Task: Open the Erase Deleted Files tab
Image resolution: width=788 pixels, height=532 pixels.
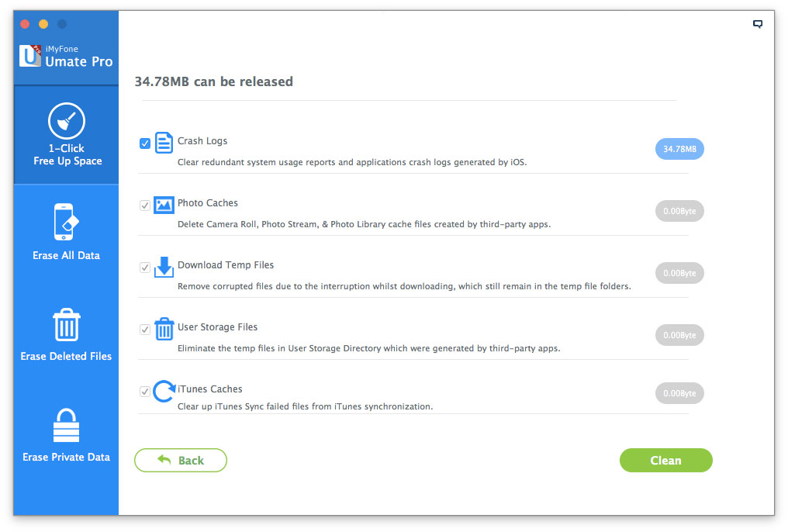Action: (66, 333)
